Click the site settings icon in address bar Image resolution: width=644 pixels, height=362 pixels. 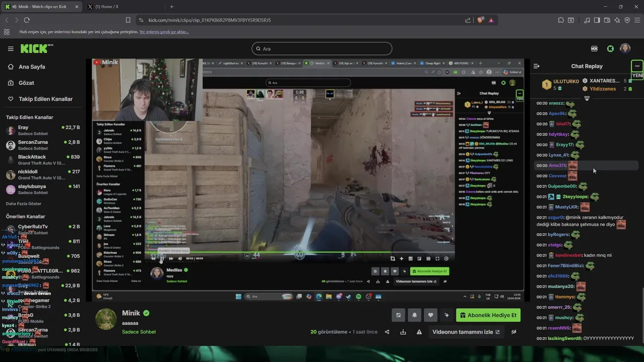(x=141, y=20)
